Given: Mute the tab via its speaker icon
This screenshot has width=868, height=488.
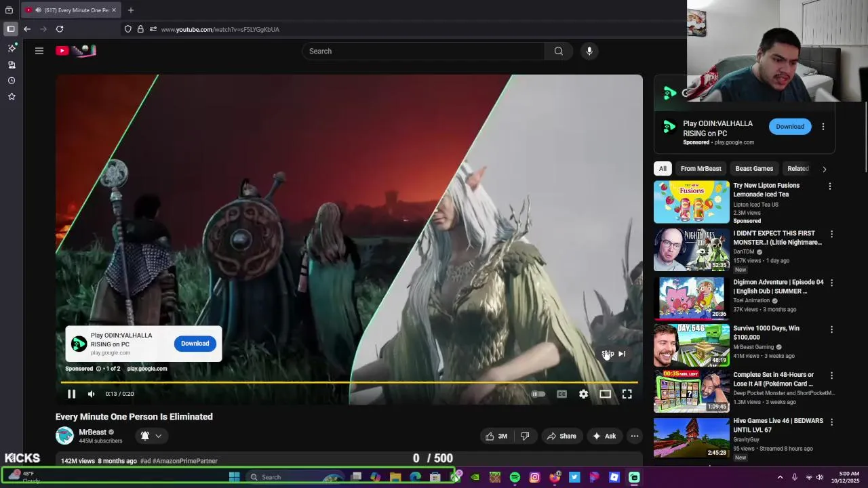Looking at the screenshot, I should click(x=37, y=10).
